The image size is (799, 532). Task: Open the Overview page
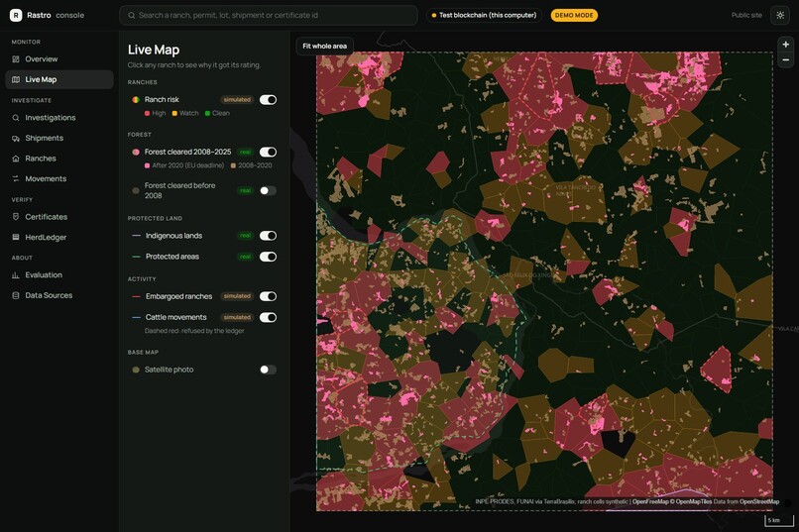click(59, 59)
